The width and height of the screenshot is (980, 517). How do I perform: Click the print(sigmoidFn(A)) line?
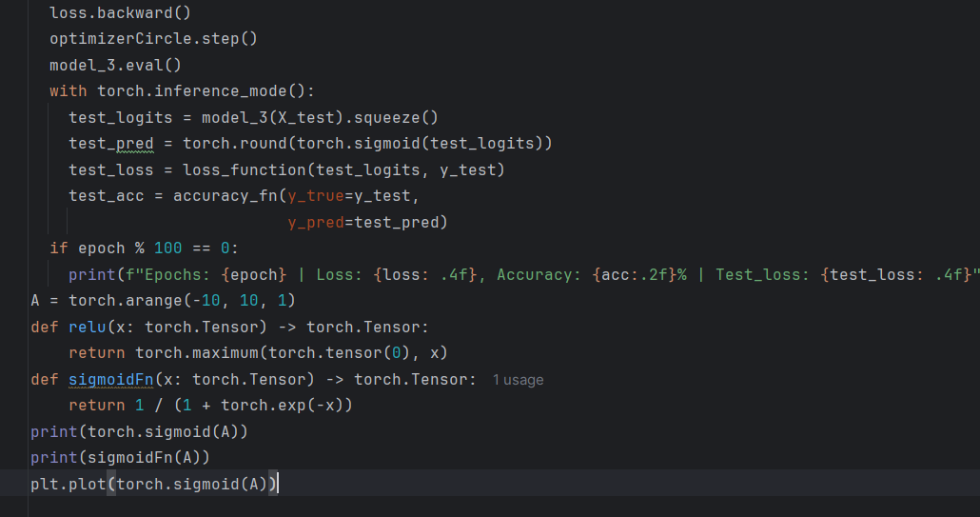click(120, 457)
